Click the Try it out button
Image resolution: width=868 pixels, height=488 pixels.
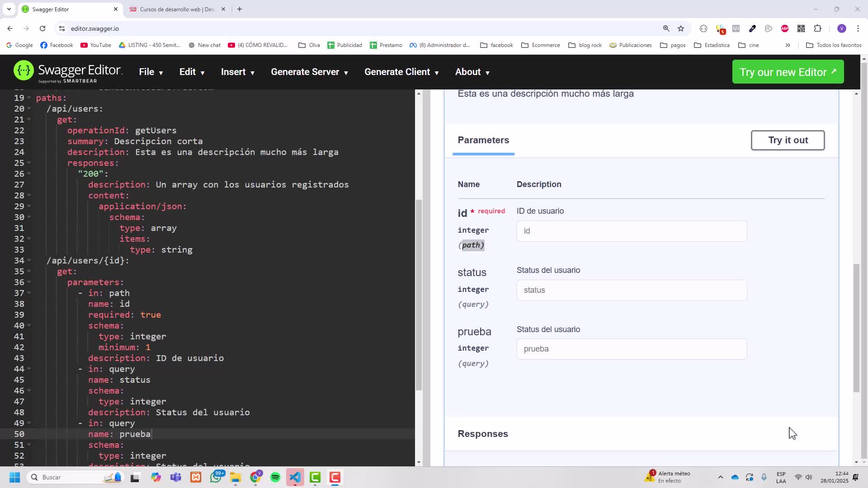tap(788, 140)
